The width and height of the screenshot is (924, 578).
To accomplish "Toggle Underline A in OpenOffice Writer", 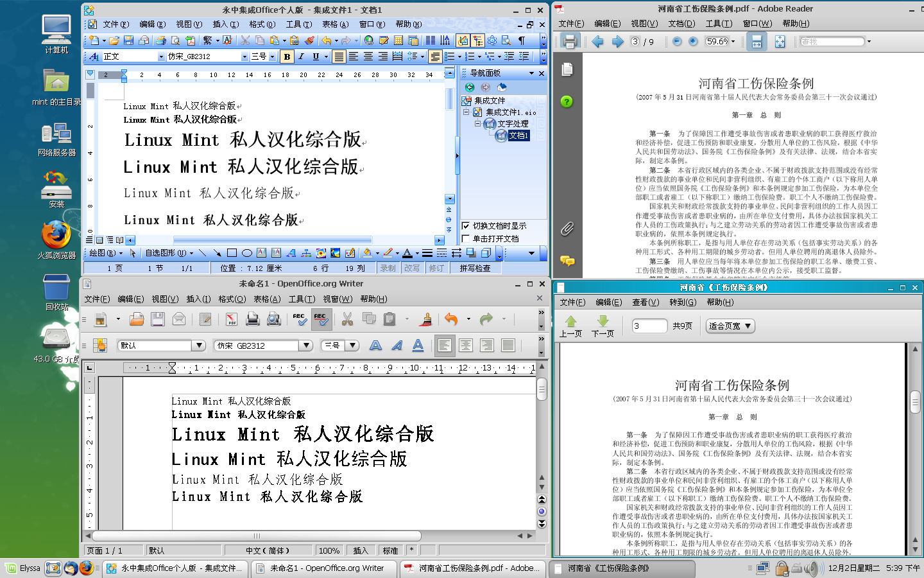I will pos(418,346).
